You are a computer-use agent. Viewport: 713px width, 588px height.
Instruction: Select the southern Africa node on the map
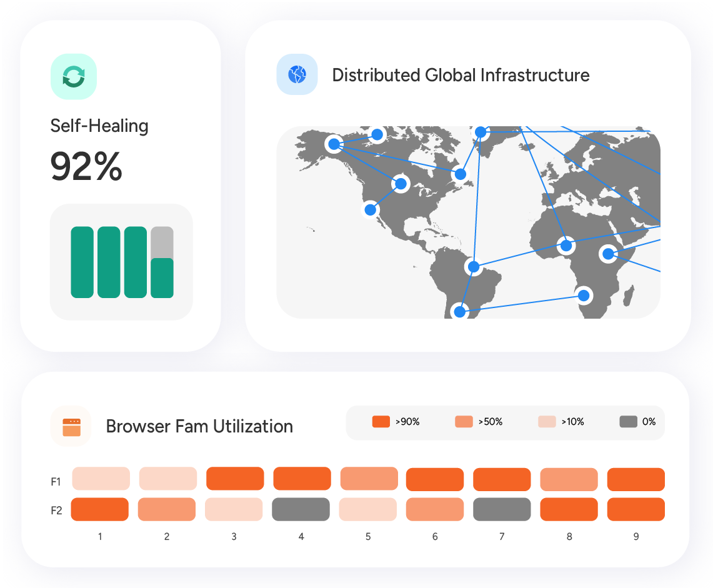click(584, 294)
